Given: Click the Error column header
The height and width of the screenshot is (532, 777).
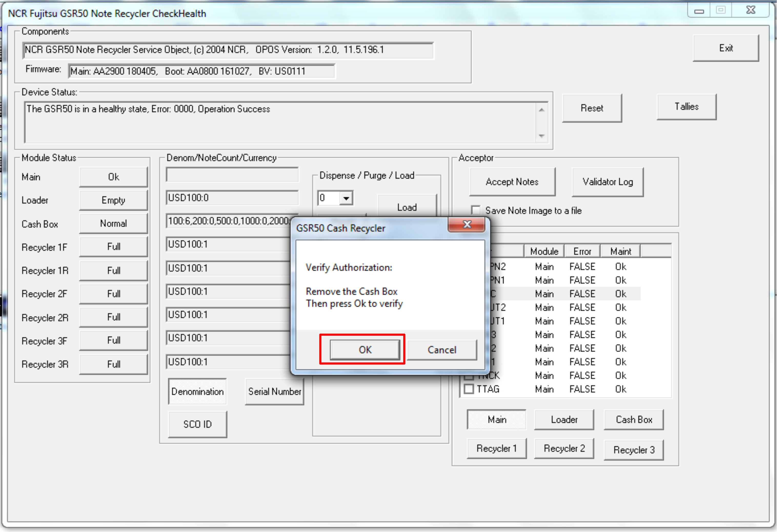Looking at the screenshot, I should coord(582,251).
